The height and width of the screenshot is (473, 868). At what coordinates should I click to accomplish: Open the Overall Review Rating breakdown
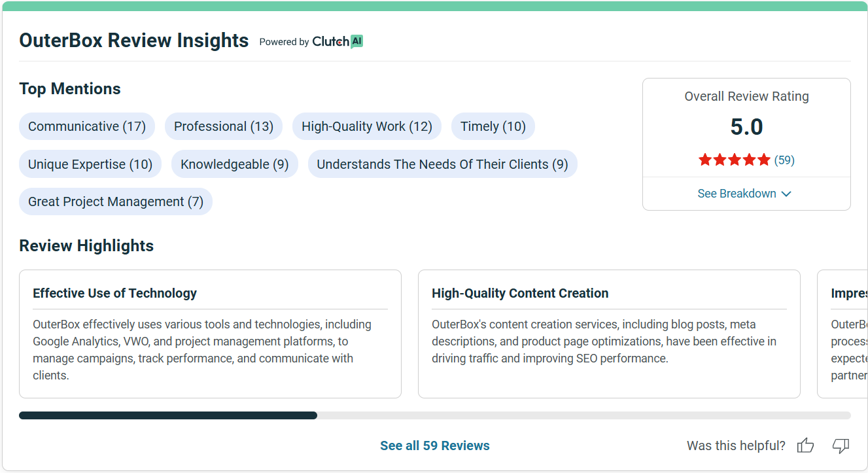click(746, 193)
